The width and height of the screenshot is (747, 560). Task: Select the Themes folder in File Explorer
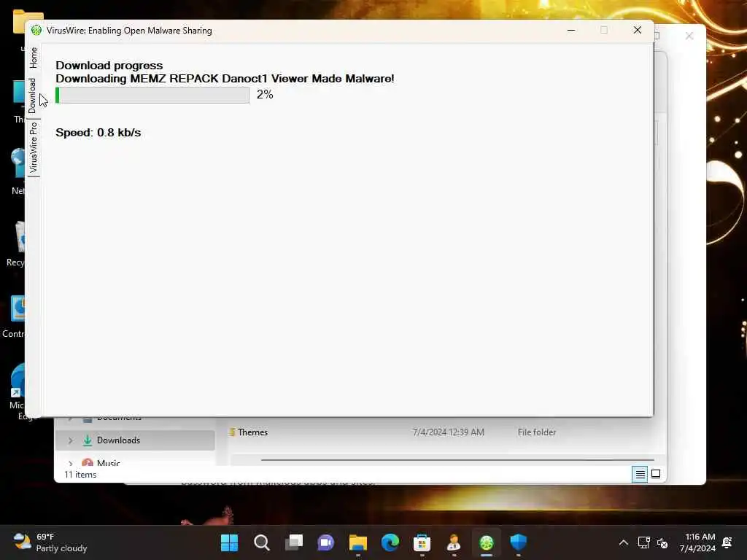pyautogui.click(x=252, y=432)
